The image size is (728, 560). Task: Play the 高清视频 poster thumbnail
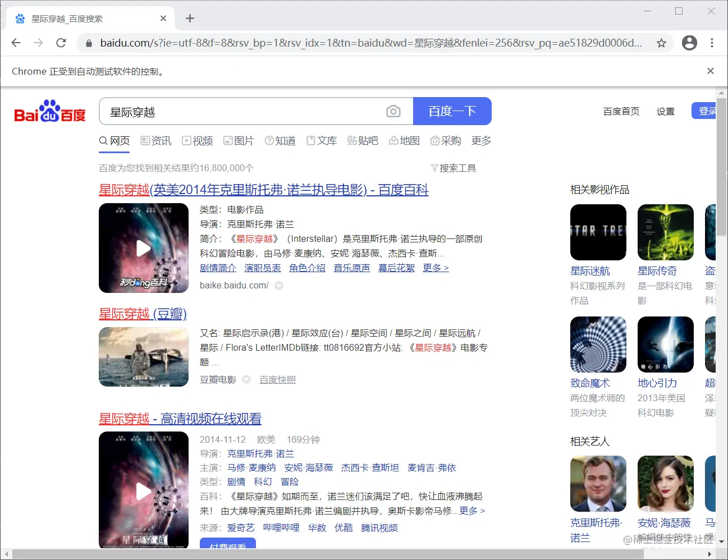pos(144,490)
